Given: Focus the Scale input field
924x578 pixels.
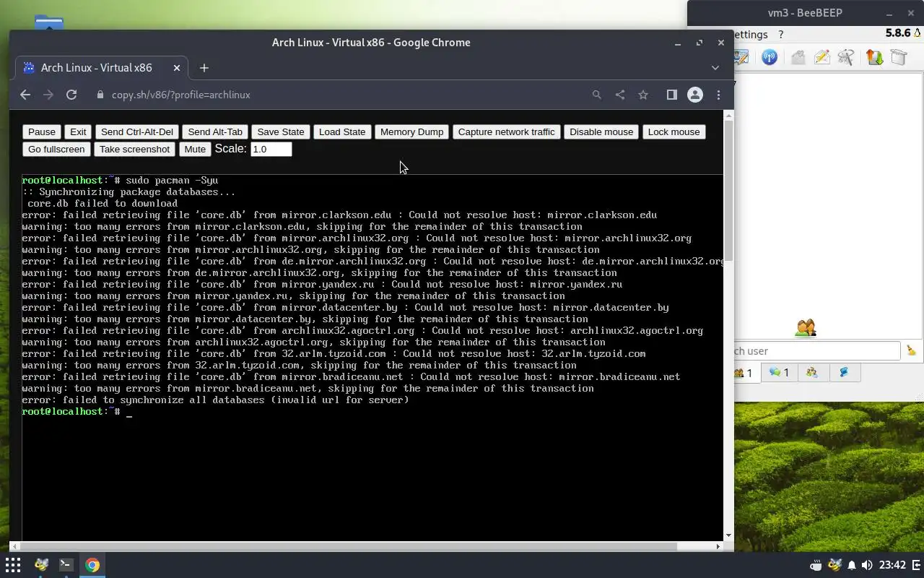Looking at the screenshot, I should [271, 149].
